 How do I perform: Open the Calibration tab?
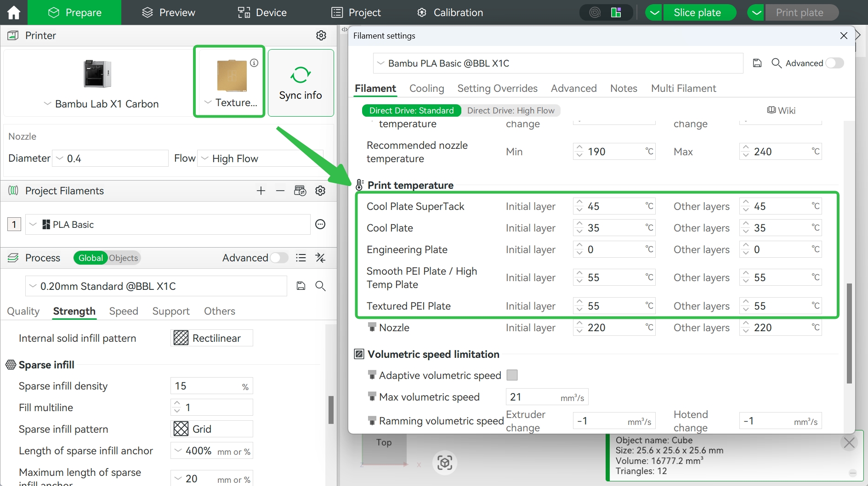450,12
